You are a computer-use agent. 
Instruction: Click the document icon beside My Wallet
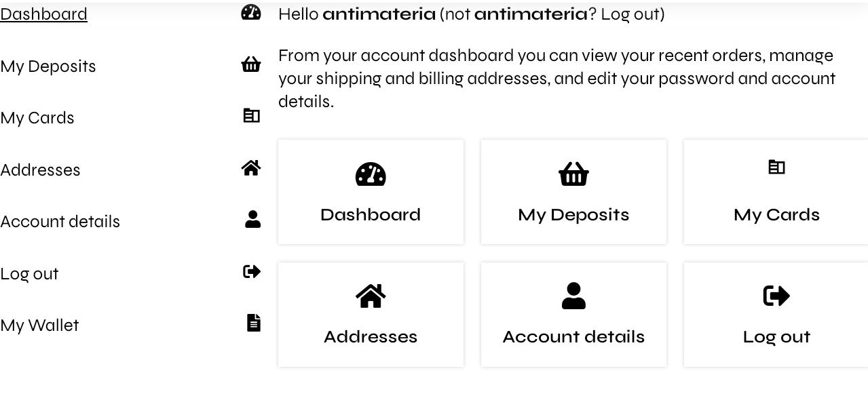tap(253, 323)
